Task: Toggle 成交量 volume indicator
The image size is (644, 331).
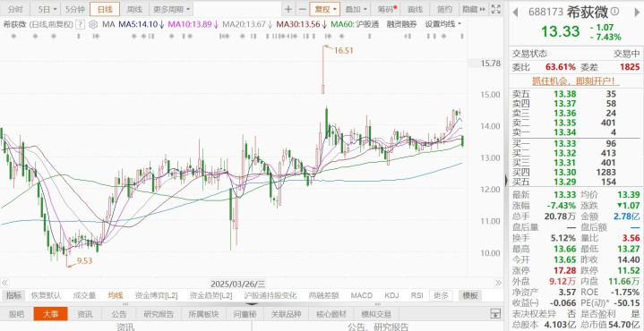Action: point(84,295)
